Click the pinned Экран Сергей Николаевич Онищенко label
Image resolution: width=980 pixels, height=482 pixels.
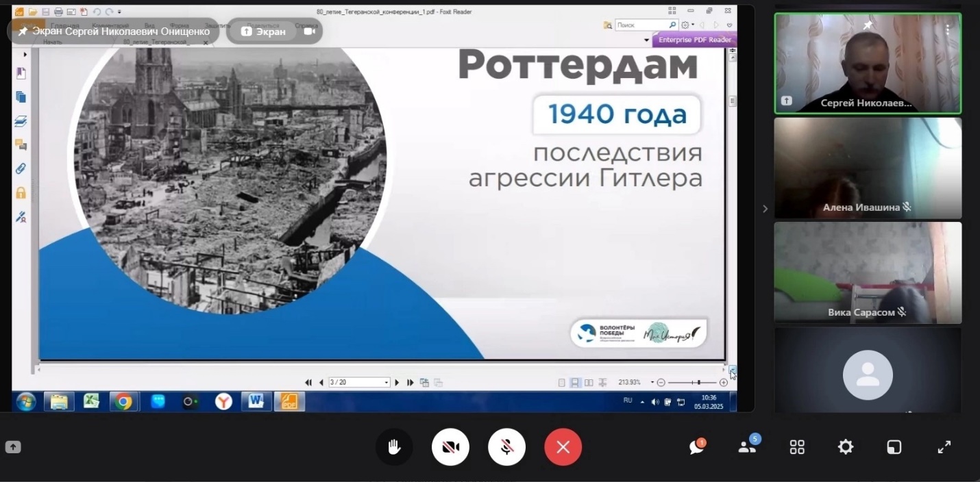pyautogui.click(x=114, y=31)
